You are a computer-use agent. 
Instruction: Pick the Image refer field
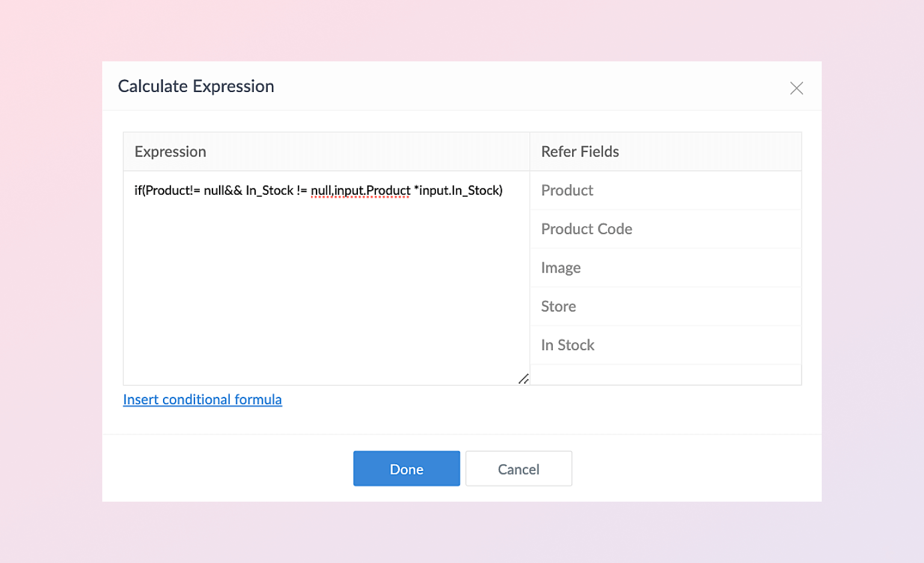[x=561, y=268]
